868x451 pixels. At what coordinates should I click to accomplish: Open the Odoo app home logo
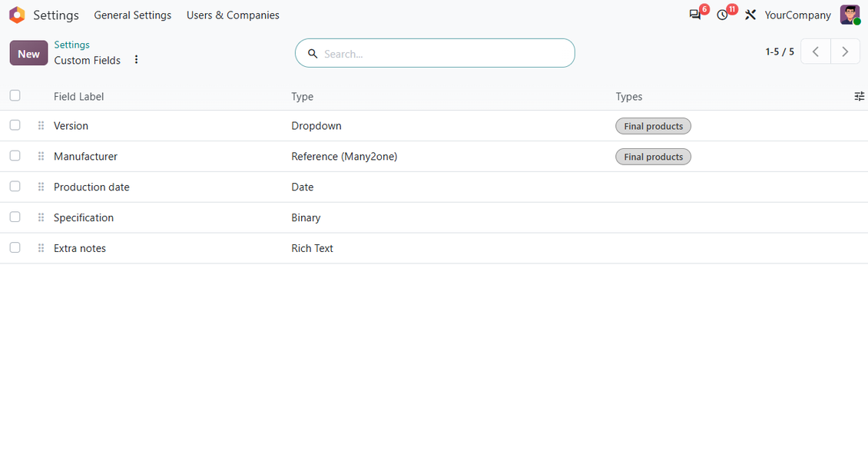[x=17, y=15]
